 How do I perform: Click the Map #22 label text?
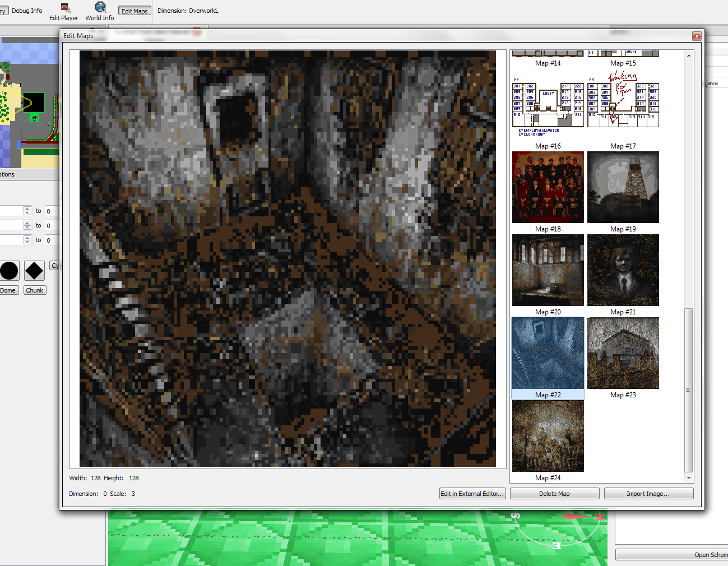pos(548,395)
